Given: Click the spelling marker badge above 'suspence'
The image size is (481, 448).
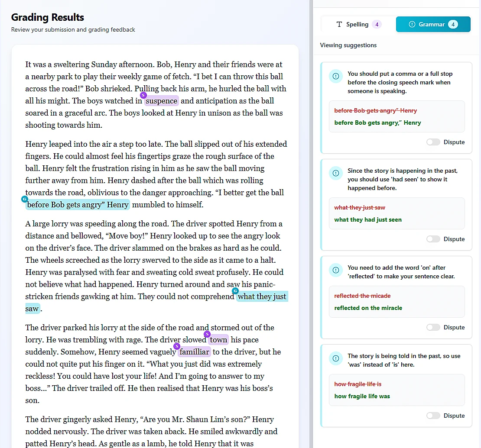Looking at the screenshot, I should click(x=143, y=95).
